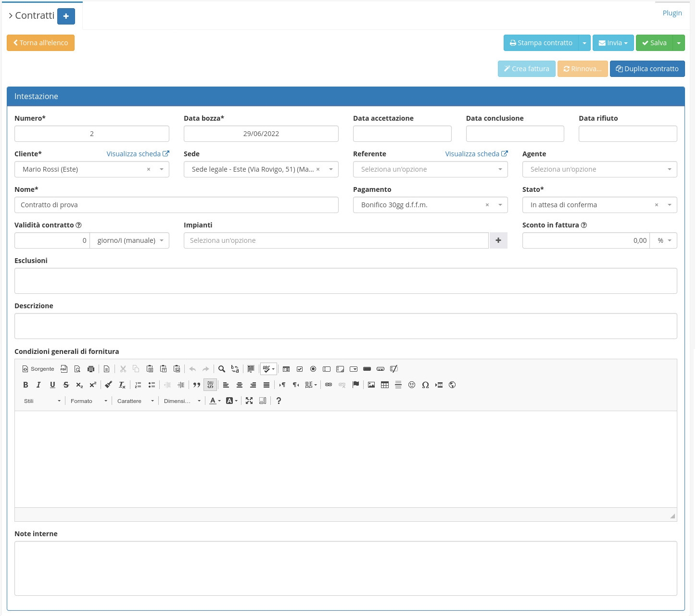This screenshot has height=616, width=698.
Task: Insert a table in the editor
Action: pos(385,385)
